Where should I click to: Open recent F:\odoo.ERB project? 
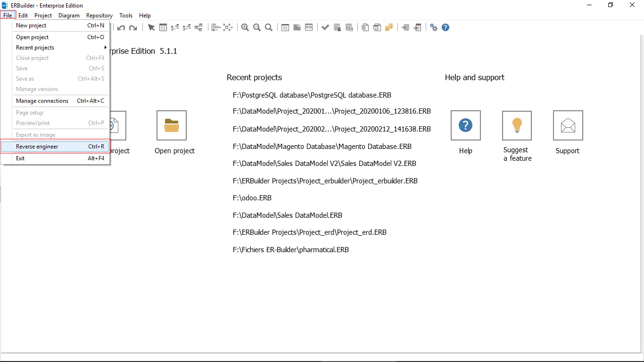click(252, 198)
